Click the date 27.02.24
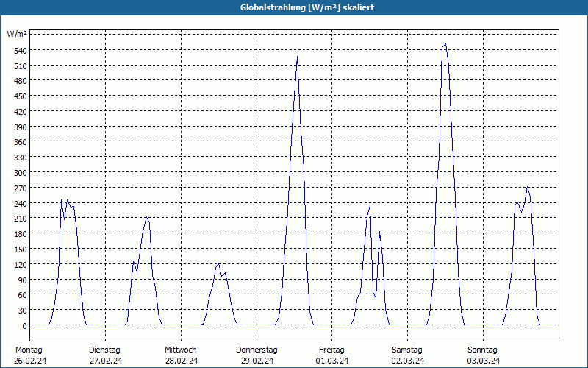This screenshot has width=588, height=368. tap(106, 361)
